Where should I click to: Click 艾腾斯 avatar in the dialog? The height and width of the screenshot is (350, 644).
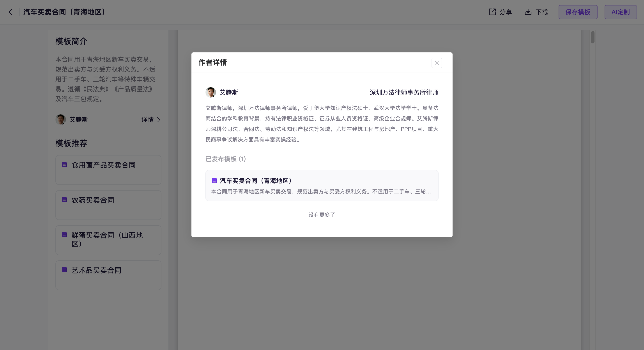tap(211, 92)
